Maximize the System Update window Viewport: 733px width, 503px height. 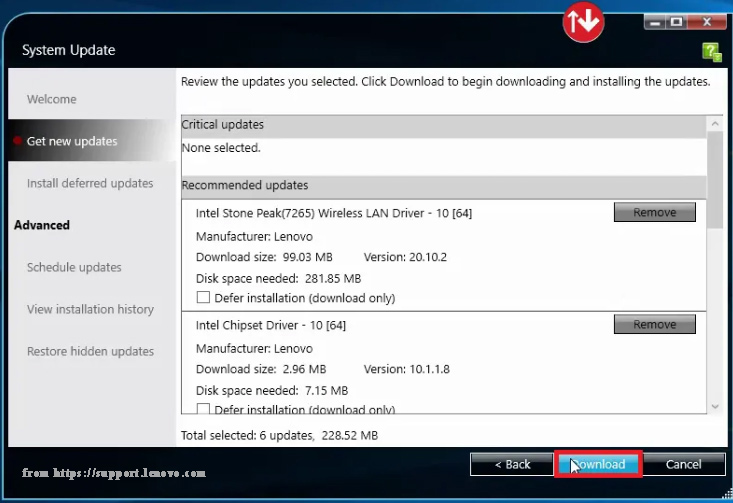coord(676,22)
